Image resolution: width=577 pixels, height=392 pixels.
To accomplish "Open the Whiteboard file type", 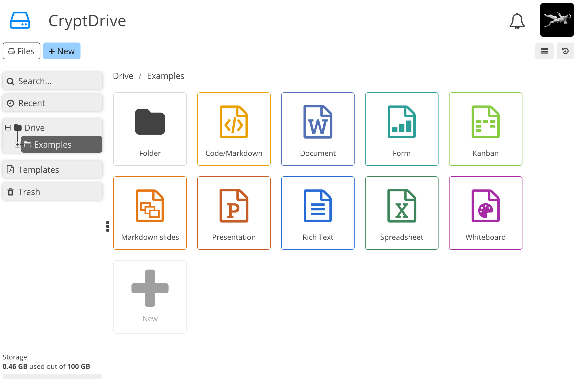I will pos(485,213).
